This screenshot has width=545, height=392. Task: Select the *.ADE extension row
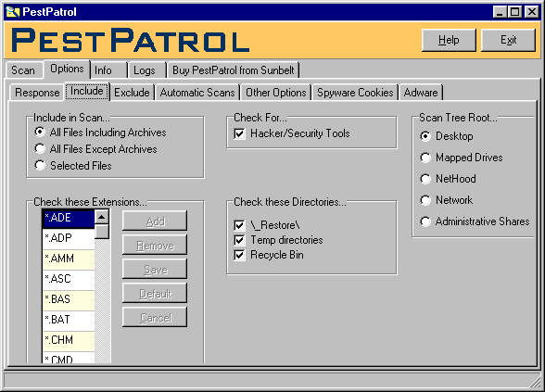coord(69,219)
